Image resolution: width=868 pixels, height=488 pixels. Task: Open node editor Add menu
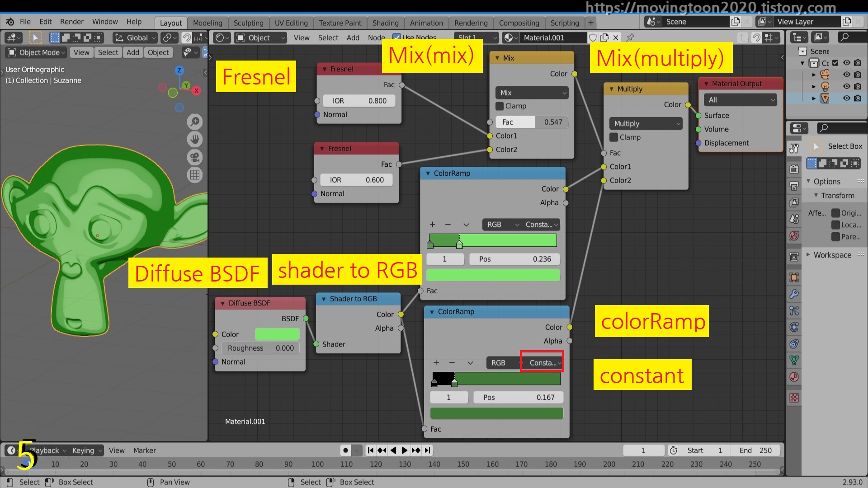(x=353, y=38)
